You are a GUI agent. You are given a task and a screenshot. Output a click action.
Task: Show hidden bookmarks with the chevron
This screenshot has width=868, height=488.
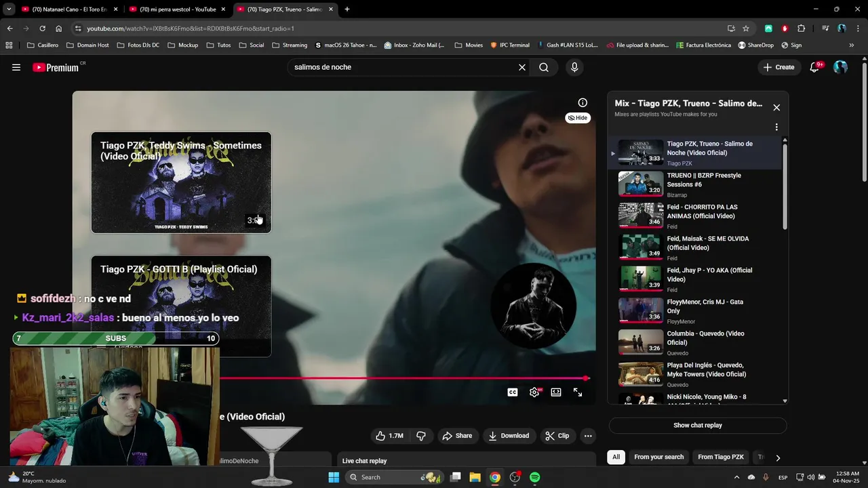(852, 45)
